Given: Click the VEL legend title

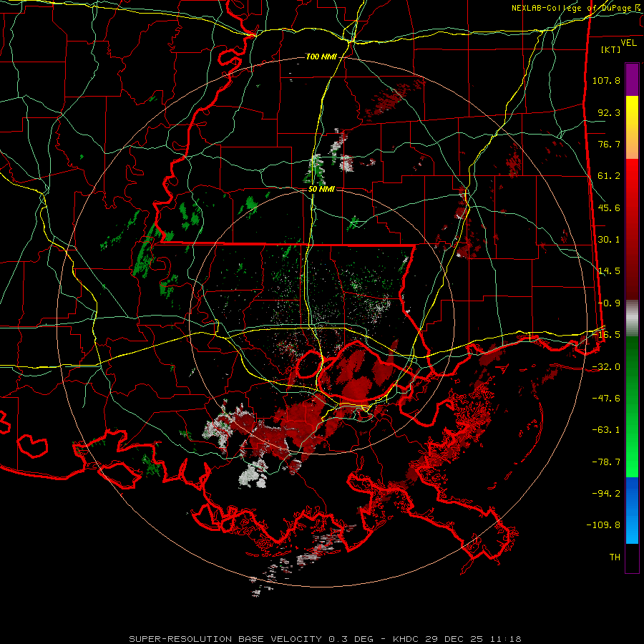Looking at the screenshot, I should point(628,43).
